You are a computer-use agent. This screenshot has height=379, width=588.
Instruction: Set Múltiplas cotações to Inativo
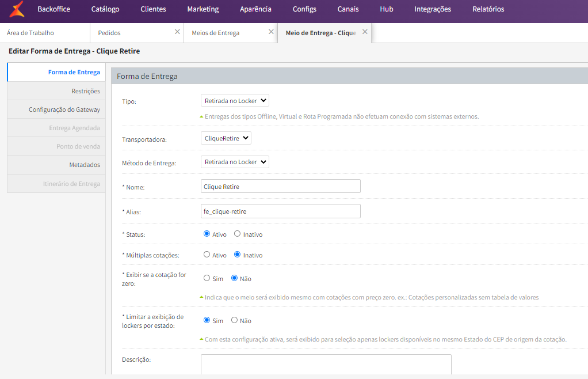click(x=237, y=255)
